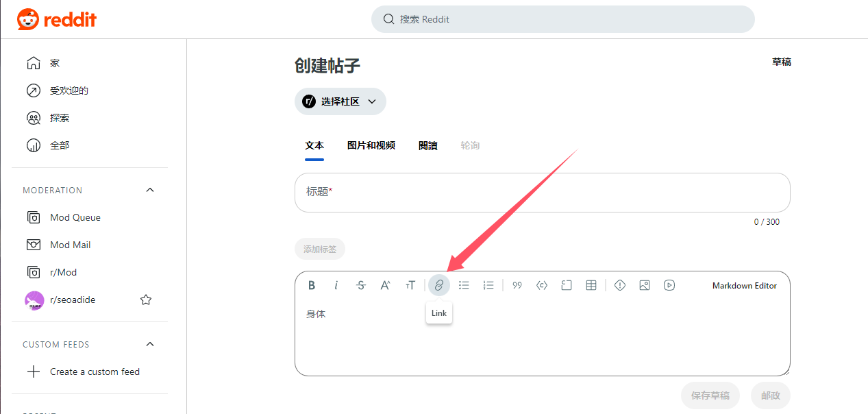Switch to the 图片和视频 tab
Screen dimensions: 868x414
tap(371, 145)
